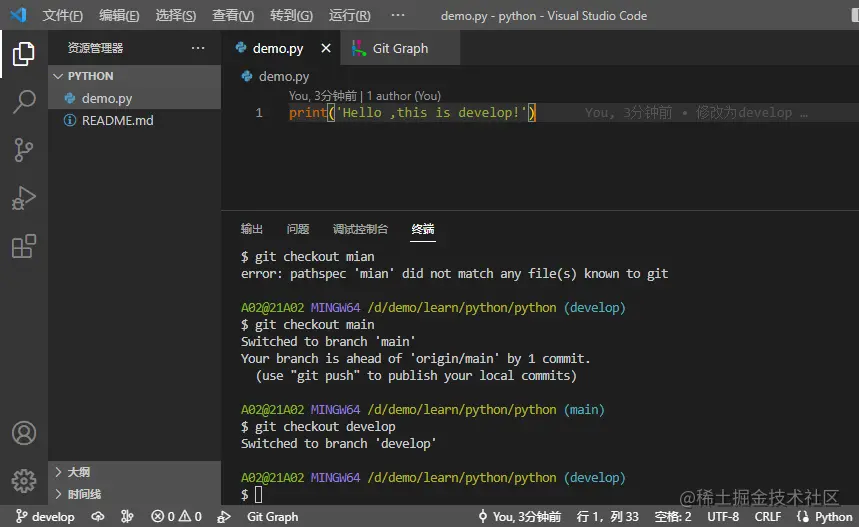
Task: Open the Explorer view in activity bar
Action: [x=24, y=54]
